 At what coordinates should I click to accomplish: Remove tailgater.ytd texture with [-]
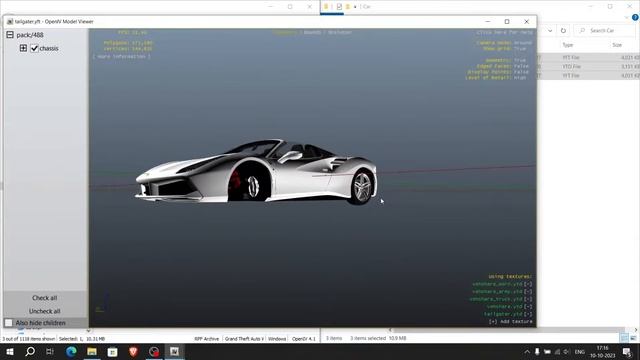click(528, 314)
